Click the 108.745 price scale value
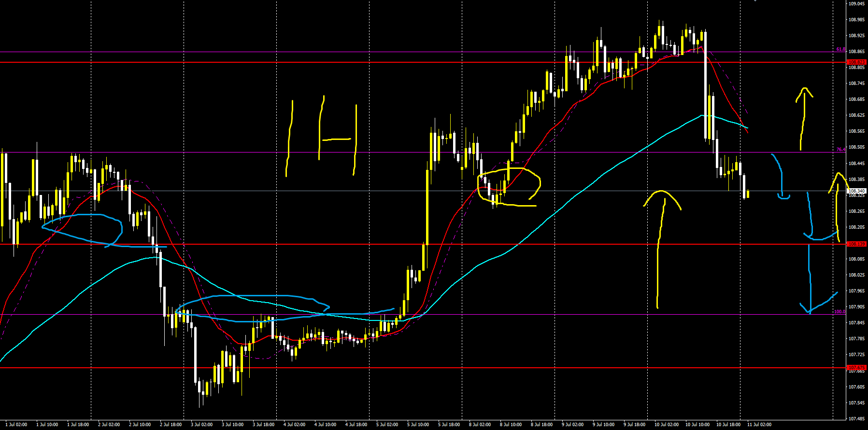Screen dimensions: 868x430 (x=857, y=83)
